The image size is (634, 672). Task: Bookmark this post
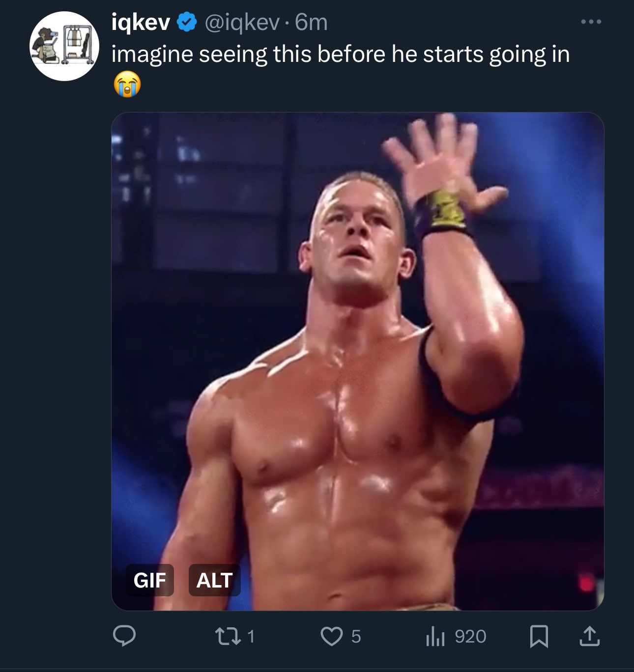[539, 636]
